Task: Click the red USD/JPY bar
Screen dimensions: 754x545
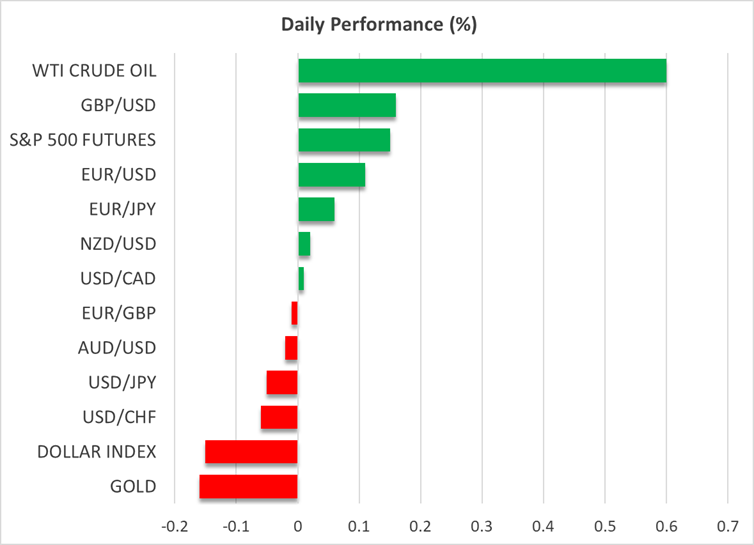Action: point(282,382)
